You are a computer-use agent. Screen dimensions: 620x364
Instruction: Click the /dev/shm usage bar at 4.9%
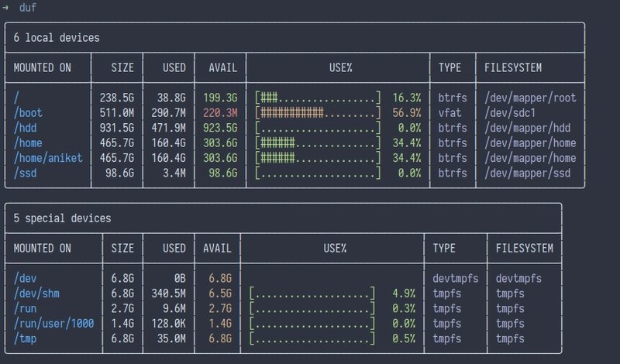(312, 294)
